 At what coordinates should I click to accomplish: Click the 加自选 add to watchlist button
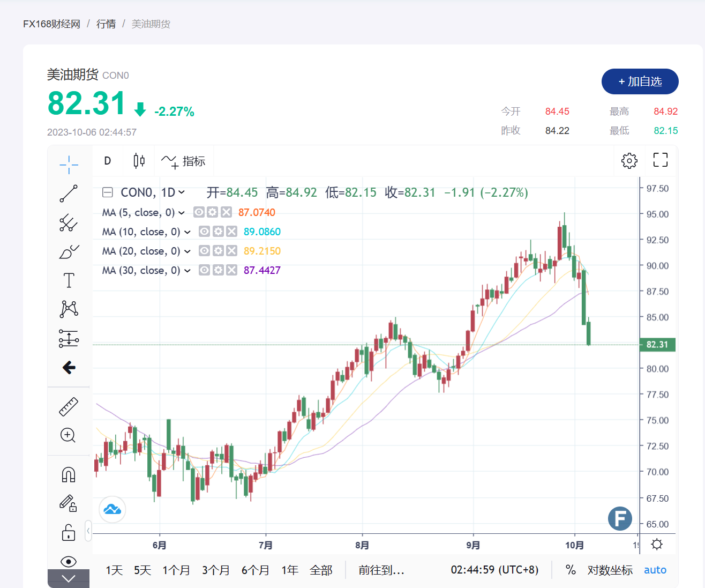point(640,81)
